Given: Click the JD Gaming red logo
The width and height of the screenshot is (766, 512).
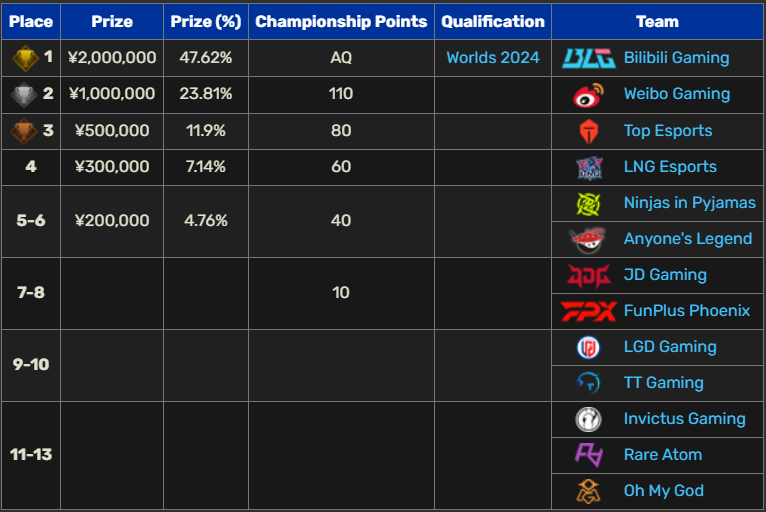Looking at the screenshot, I should (x=589, y=276).
